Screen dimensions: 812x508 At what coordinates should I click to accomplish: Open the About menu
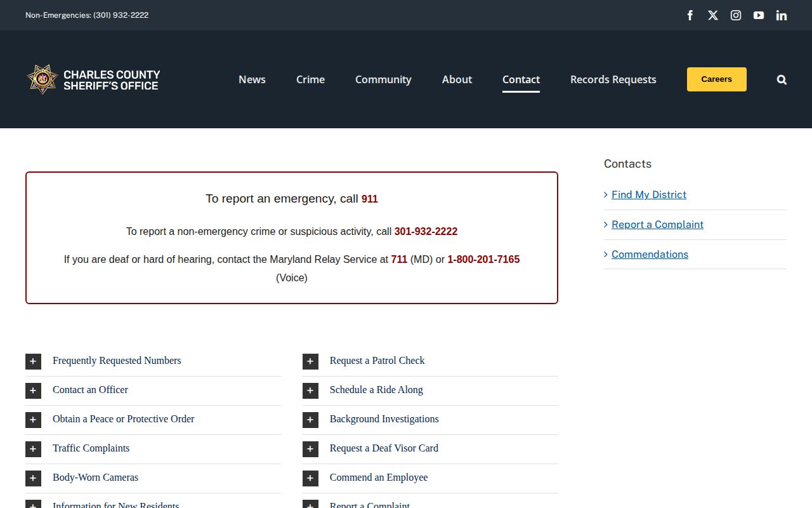click(x=457, y=79)
